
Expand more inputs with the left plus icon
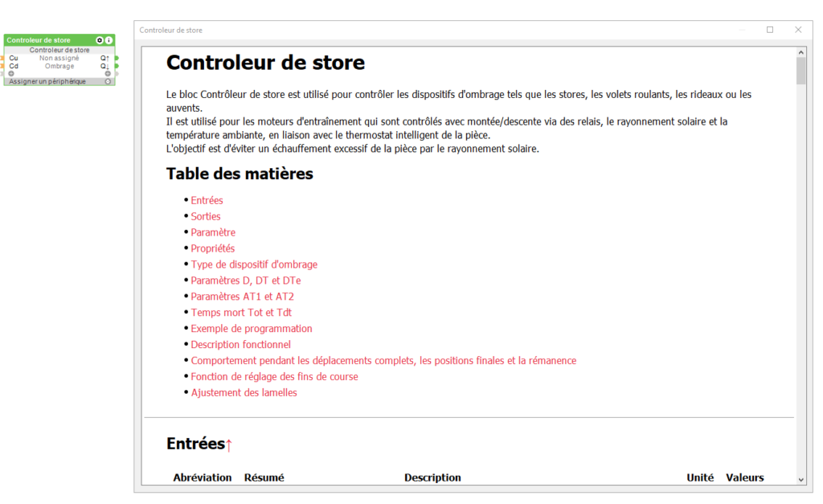click(11, 73)
